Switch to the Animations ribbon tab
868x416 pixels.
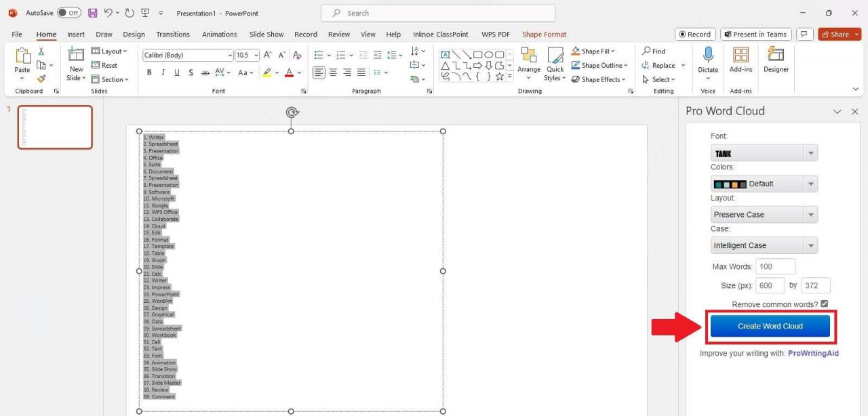tap(219, 34)
